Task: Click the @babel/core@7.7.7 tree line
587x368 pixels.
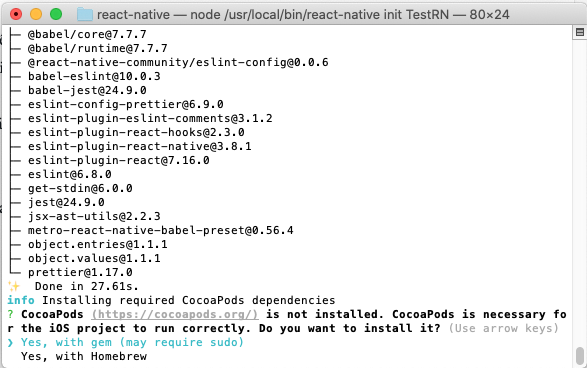Action: click(87, 34)
